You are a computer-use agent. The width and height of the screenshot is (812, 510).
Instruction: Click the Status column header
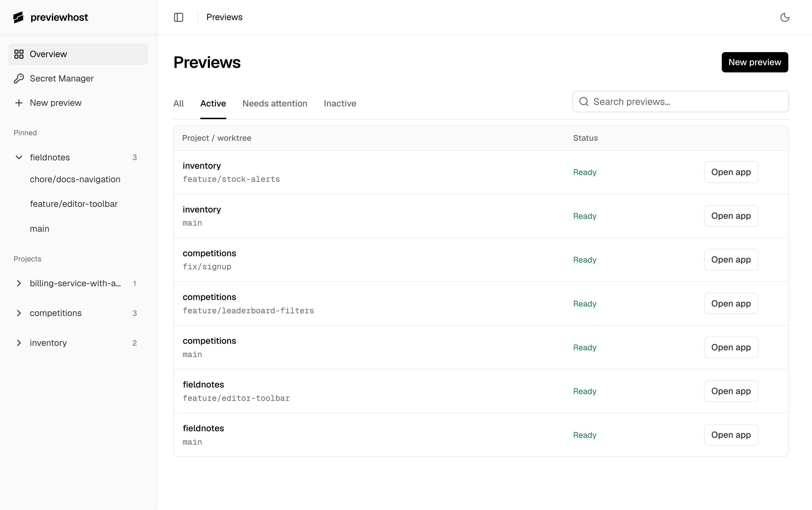click(x=585, y=138)
